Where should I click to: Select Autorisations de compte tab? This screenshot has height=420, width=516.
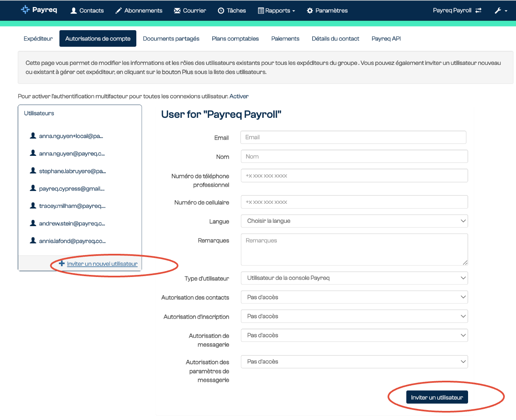pos(98,38)
